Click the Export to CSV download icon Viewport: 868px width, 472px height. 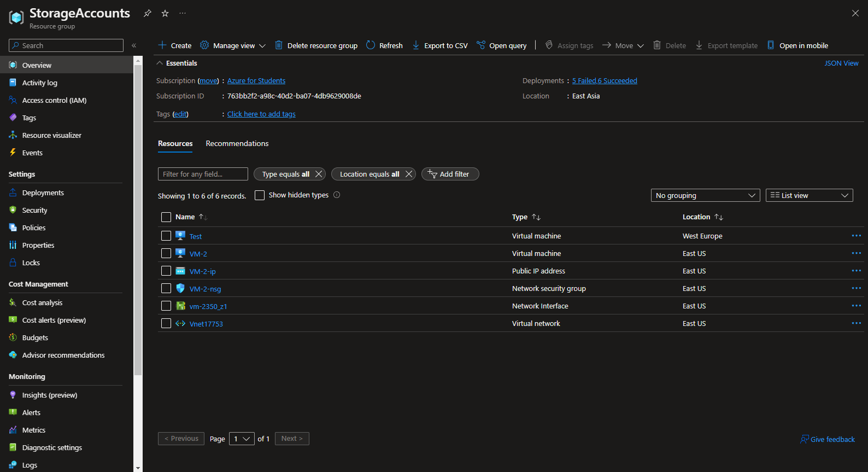coord(416,45)
